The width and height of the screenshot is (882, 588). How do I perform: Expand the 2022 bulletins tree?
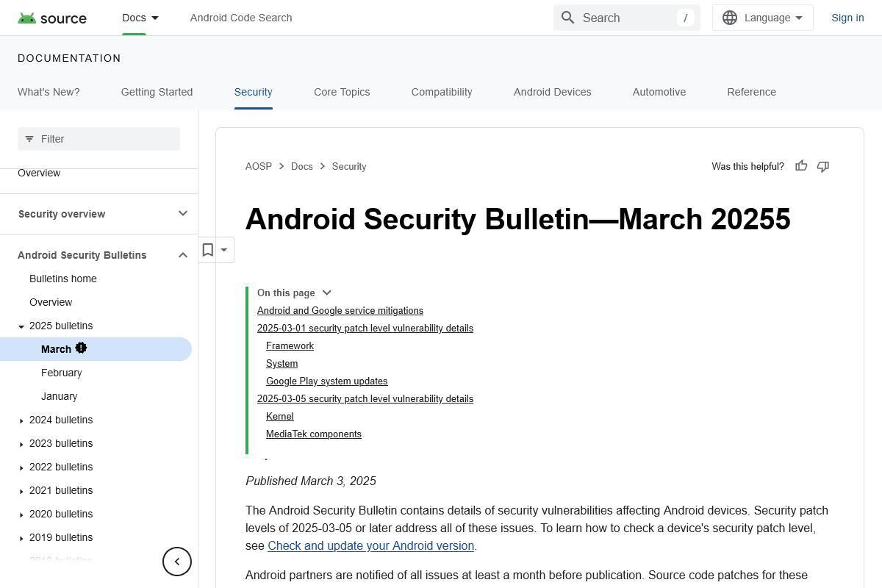tap(21, 467)
